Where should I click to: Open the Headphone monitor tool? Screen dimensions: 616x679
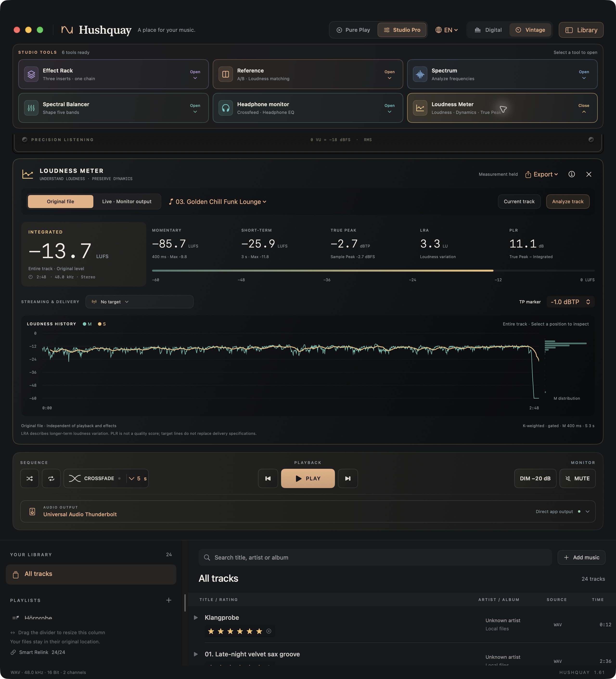[x=308, y=108]
